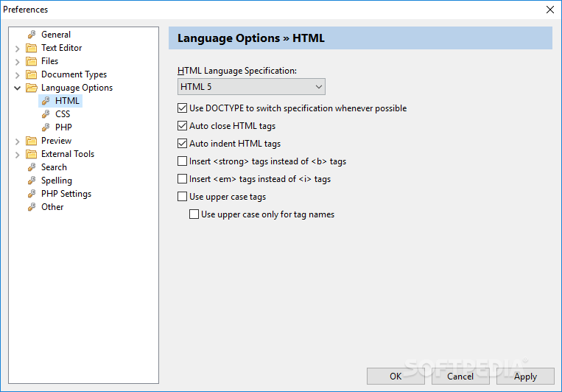Screen dimensions: 562x392
Task: Disable Auto indent HTML tags
Action: [183, 144]
